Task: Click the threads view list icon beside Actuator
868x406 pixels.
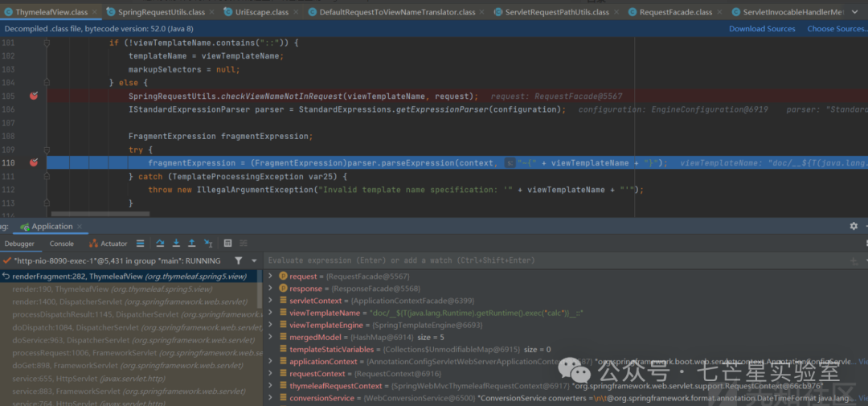Action: pyautogui.click(x=140, y=243)
